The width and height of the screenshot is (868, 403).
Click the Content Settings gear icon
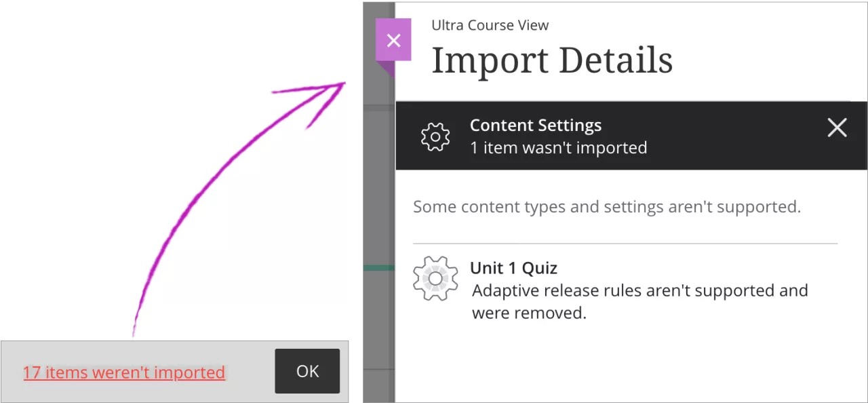pyautogui.click(x=435, y=136)
